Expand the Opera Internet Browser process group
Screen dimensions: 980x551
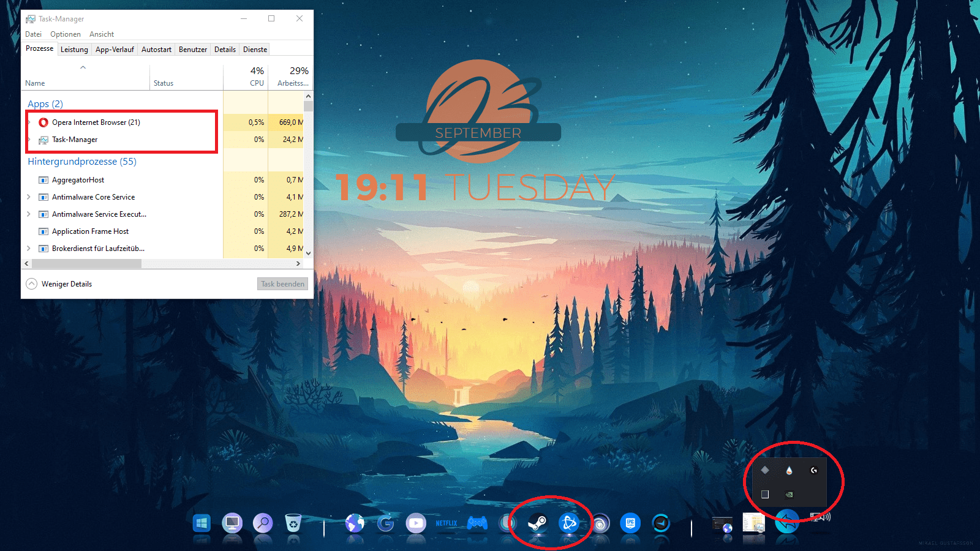[x=29, y=122]
